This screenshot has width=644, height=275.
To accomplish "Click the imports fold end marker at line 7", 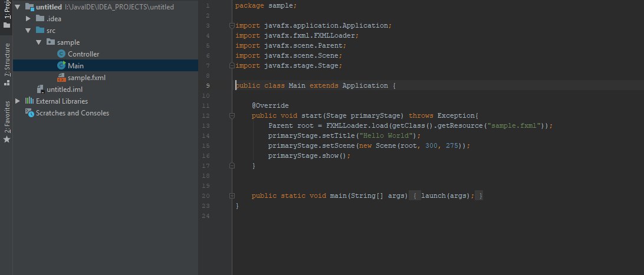I will point(232,65).
